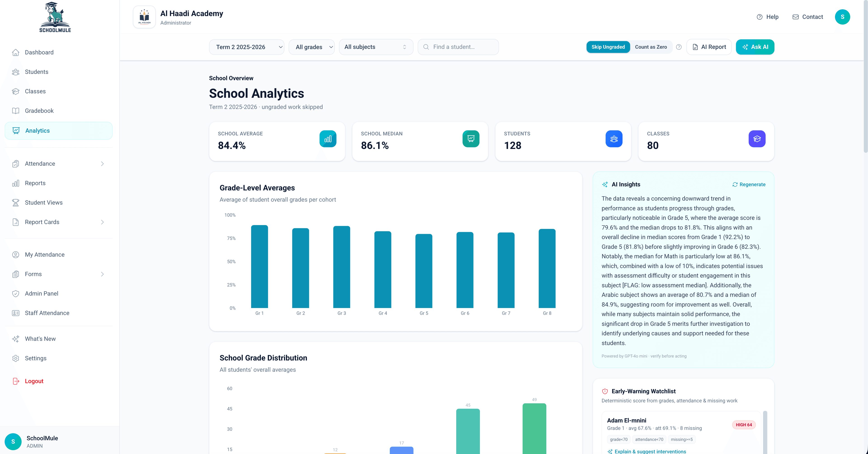Go to the Dashboard page
Screen dimensions: 868x454
point(59,52)
